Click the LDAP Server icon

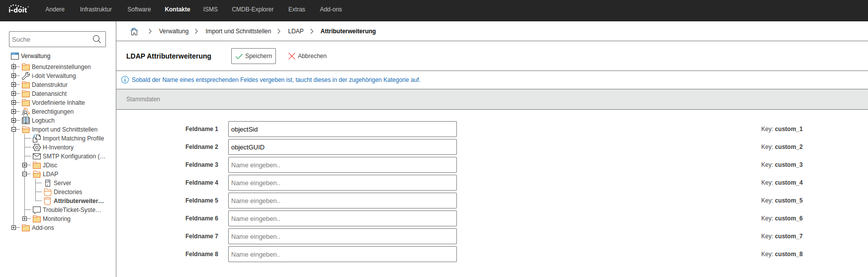(48, 183)
